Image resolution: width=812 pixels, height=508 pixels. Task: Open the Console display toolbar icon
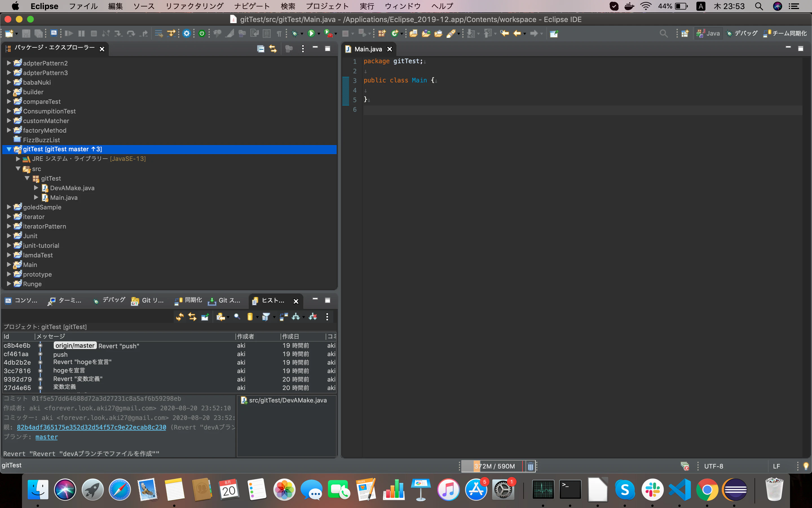coord(54,33)
